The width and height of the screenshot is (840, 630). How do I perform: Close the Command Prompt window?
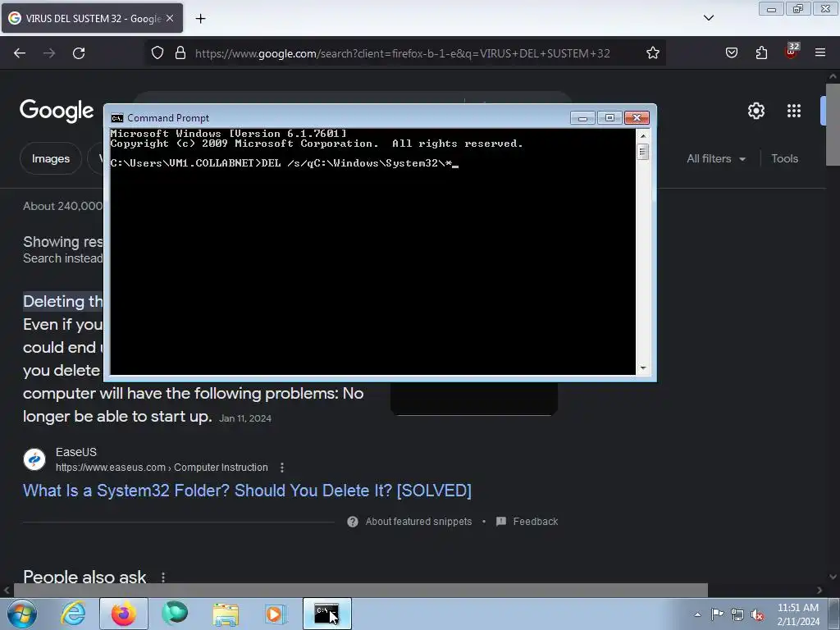point(637,118)
